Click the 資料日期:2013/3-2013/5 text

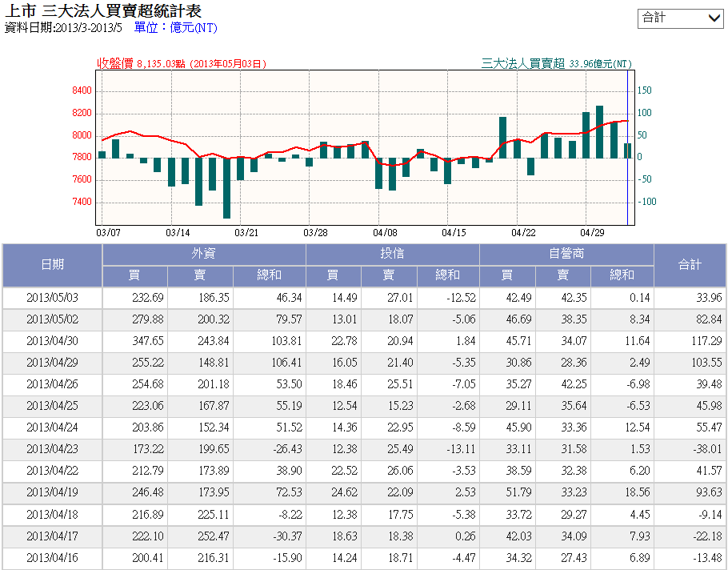click(x=64, y=28)
